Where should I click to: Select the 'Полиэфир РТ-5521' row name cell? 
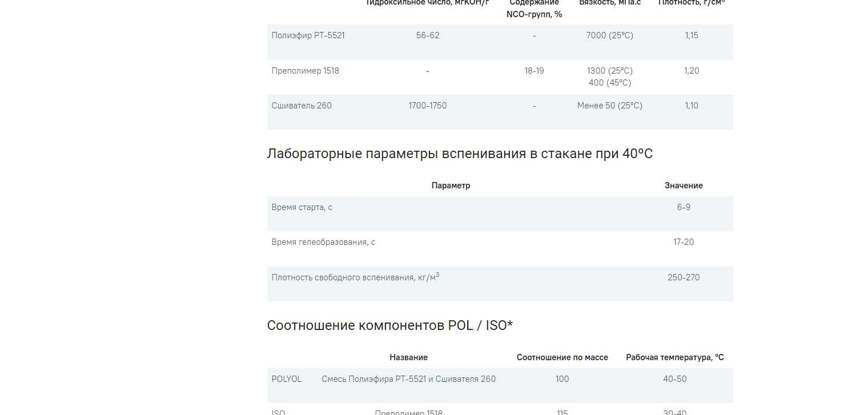click(x=308, y=35)
